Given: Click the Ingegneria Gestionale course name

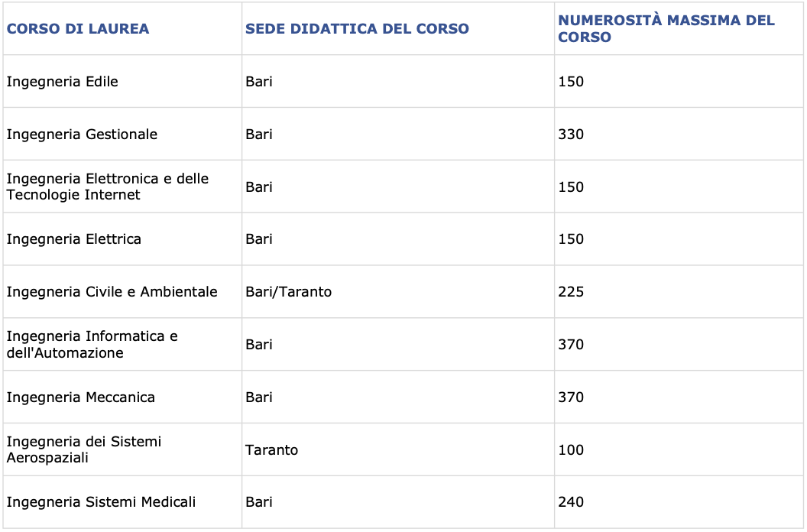Looking at the screenshot, I should click(x=82, y=135).
